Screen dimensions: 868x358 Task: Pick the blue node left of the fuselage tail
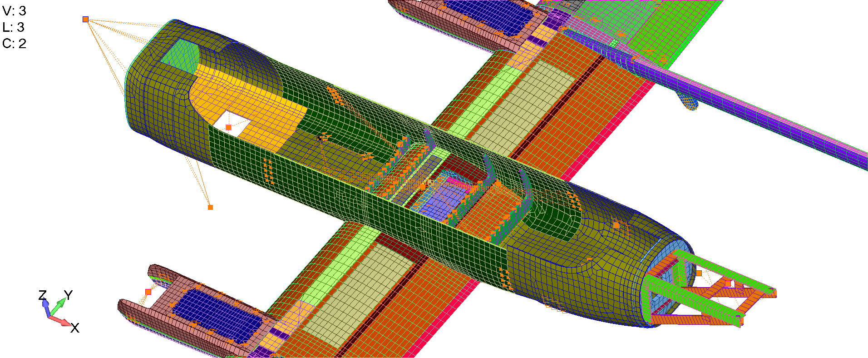click(x=85, y=19)
